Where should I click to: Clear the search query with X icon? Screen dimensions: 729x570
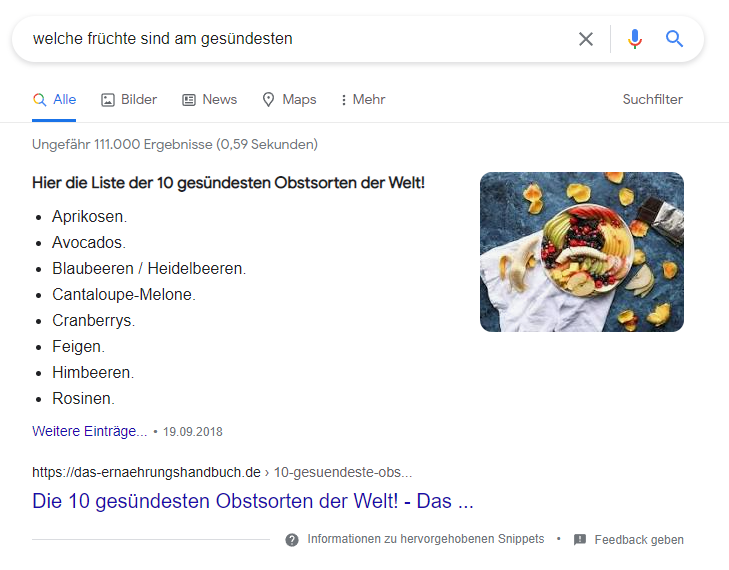(586, 39)
